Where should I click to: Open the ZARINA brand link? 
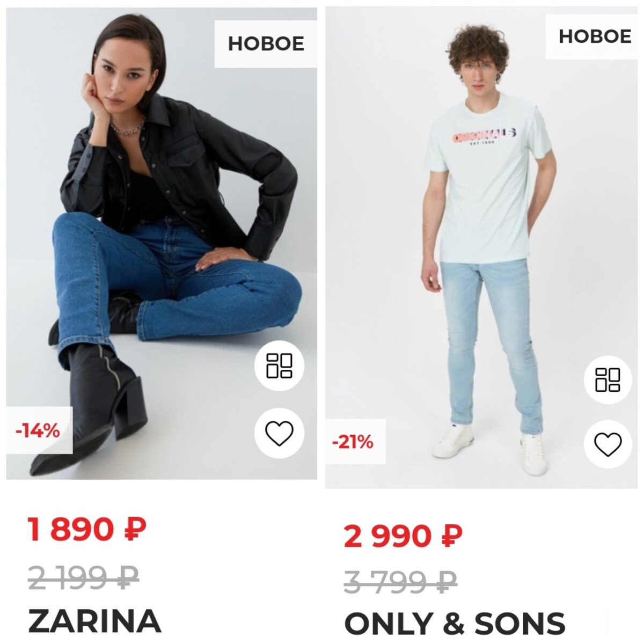tap(94, 620)
